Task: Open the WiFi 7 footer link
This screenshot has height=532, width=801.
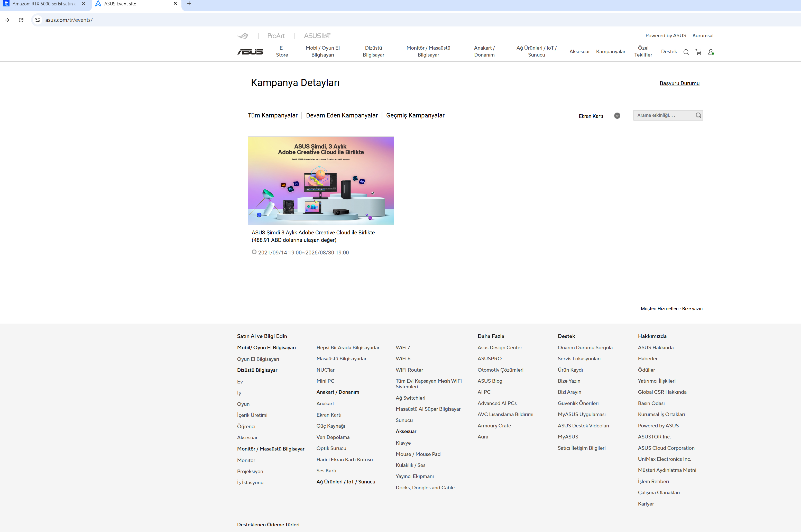Action: pos(403,347)
